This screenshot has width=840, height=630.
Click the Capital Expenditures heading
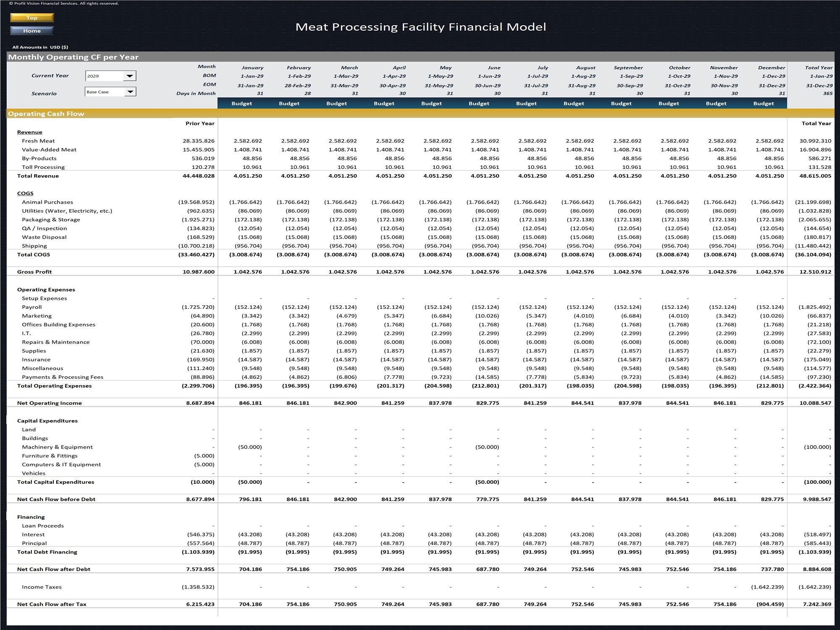pyautogui.click(x=47, y=421)
